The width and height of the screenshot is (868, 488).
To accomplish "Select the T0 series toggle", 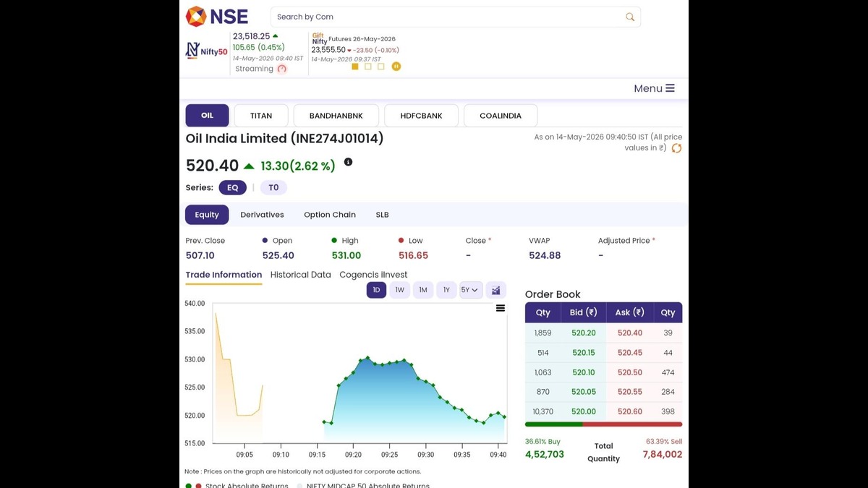I will pyautogui.click(x=273, y=187).
